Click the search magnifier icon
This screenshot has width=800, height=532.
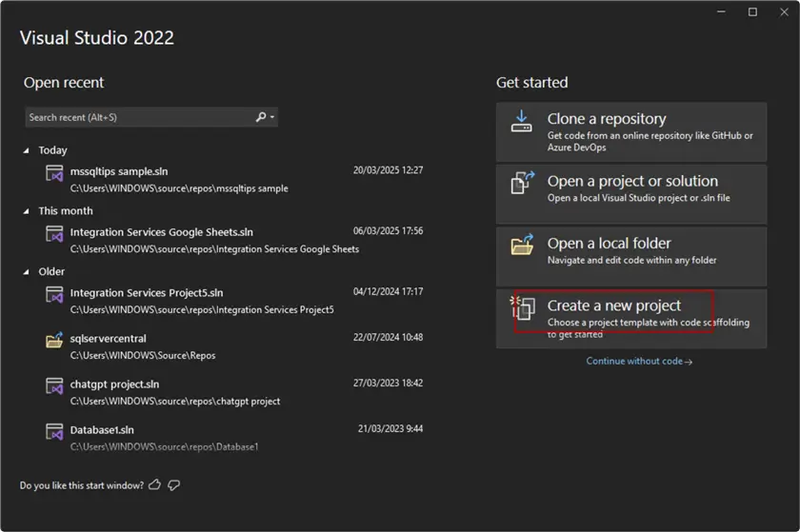tap(261, 117)
